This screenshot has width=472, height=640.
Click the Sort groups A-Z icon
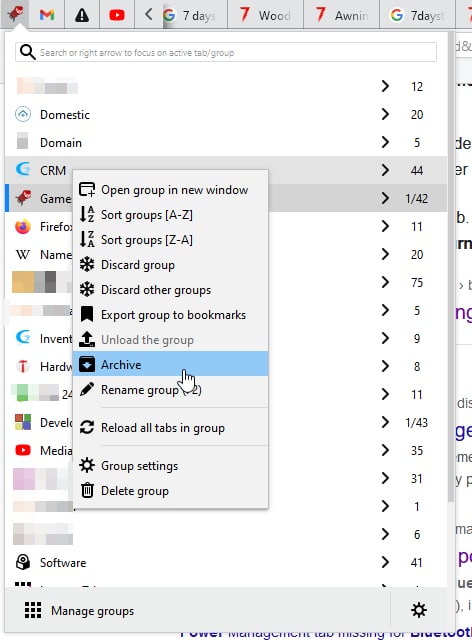[x=87, y=215]
